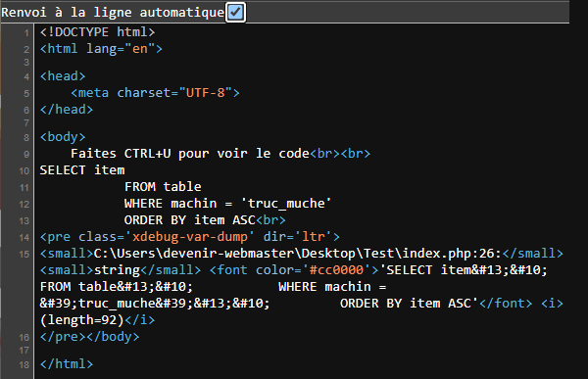588x379 pixels.
Task: Click the '<small>string</small>' text
Action: (121, 270)
